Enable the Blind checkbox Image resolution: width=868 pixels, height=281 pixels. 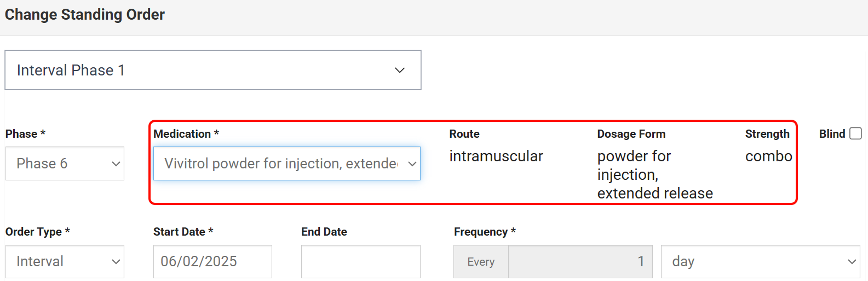pyautogui.click(x=855, y=133)
